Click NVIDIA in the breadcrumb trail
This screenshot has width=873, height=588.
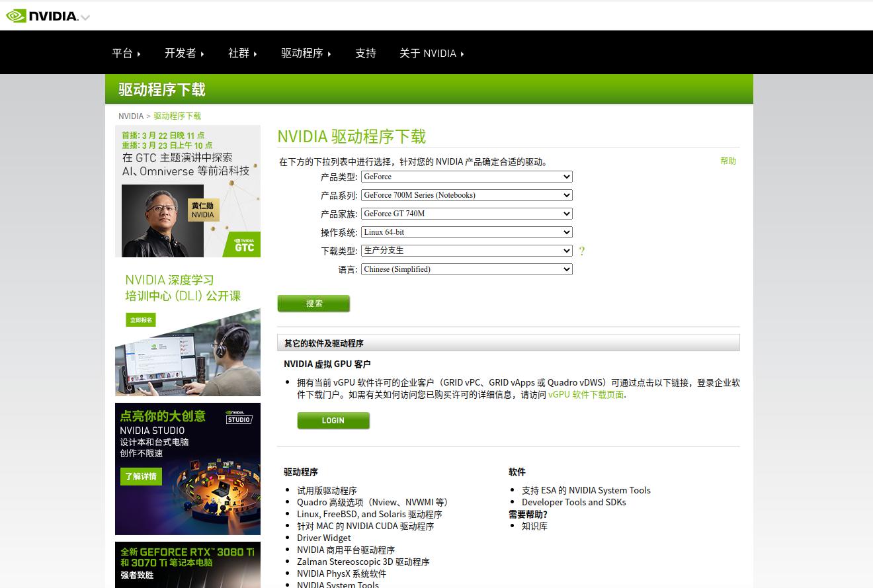tap(130, 116)
